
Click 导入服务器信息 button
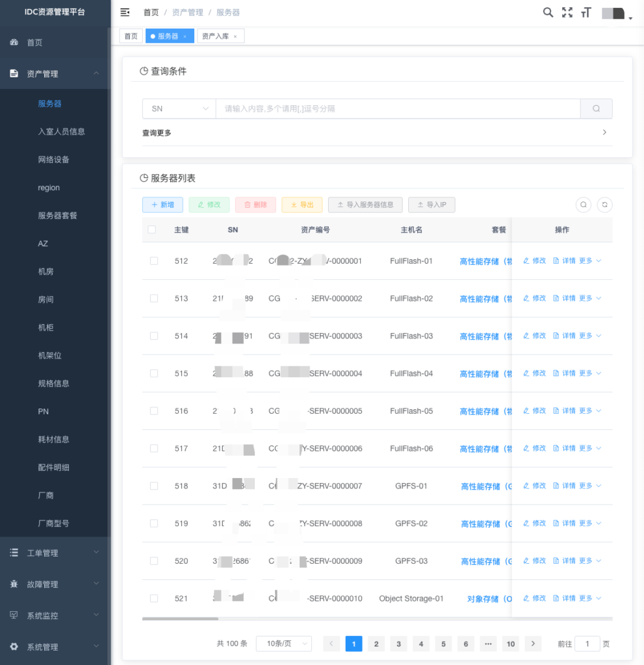pyautogui.click(x=365, y=205)
